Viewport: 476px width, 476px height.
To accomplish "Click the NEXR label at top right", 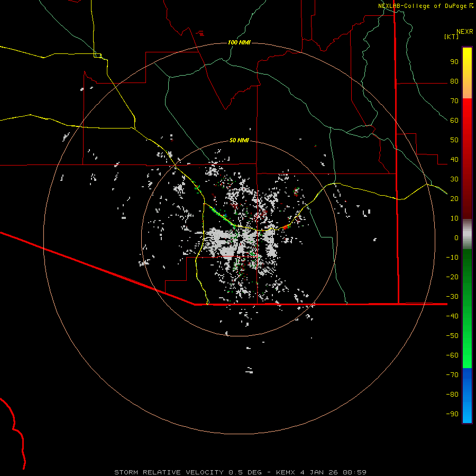I will pyautogui.click(x=465, y=32).
